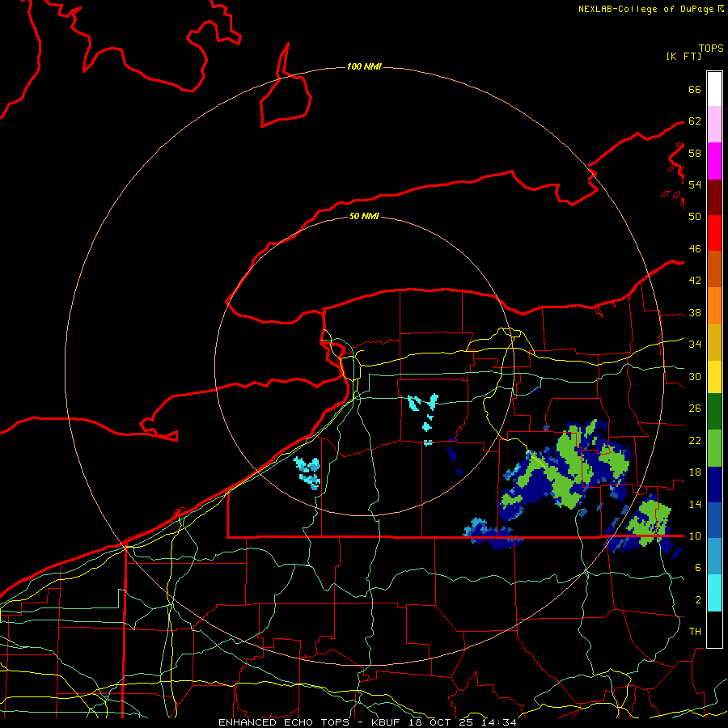
Task: Click the 18 value on the legend
Action: click(695, 472)
